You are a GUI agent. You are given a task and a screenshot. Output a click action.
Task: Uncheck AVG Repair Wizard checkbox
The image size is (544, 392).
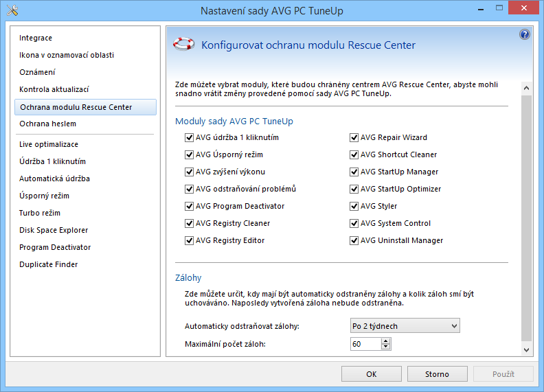click(354, 138)
